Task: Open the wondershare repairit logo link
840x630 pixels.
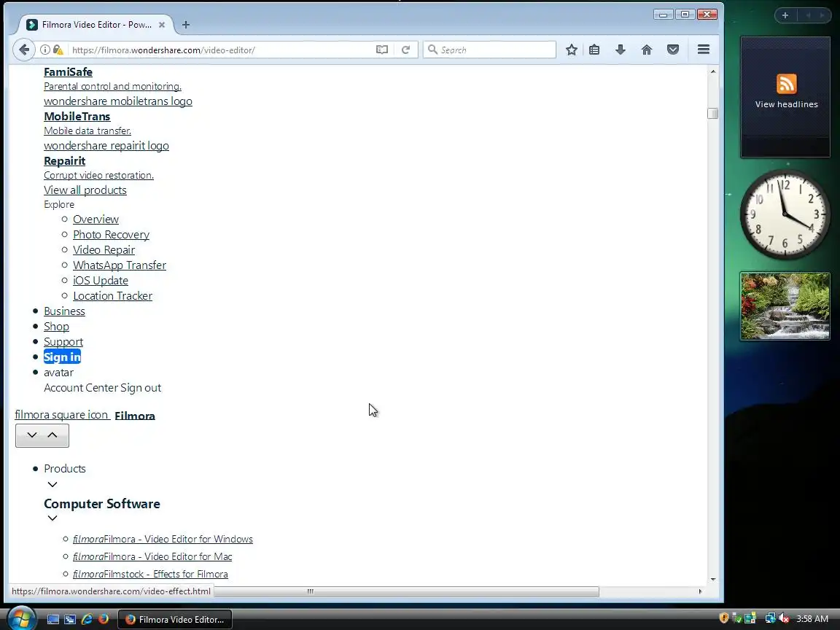Action: pos(106,146)
